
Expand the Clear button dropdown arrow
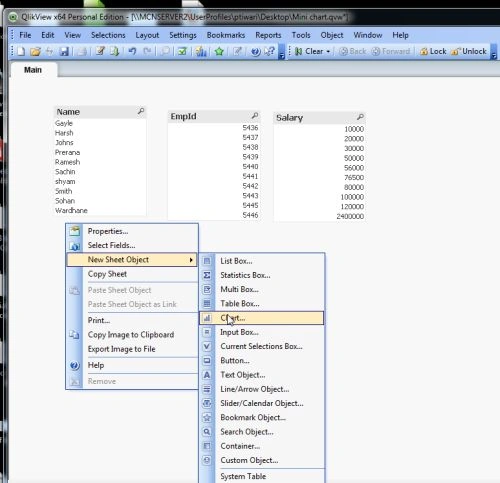tap(328, 52)
